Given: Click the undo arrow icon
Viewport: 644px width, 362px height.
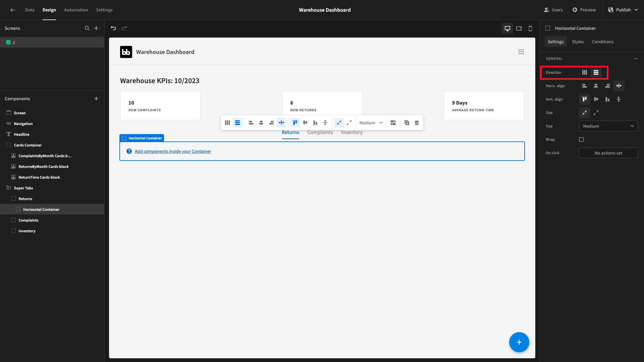Looking at the screenshot, I should (x=113, y=28).
